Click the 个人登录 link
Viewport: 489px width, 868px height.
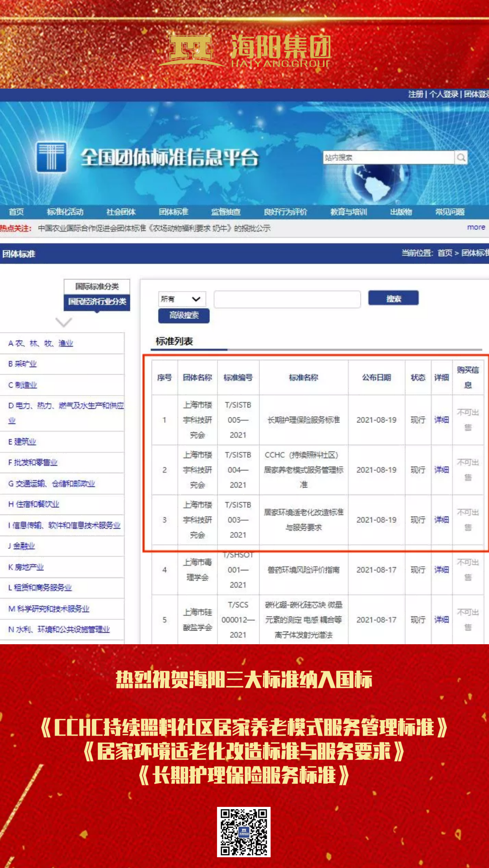444,94
